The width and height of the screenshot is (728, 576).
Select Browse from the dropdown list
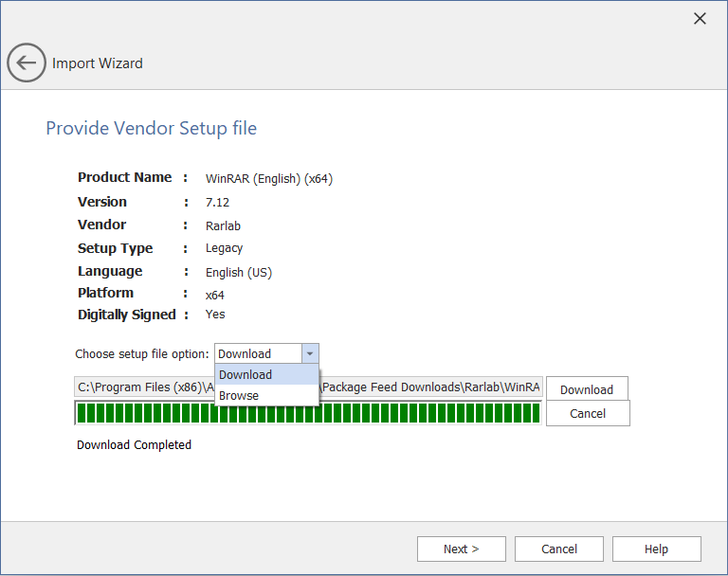click(x=267, y=395)
